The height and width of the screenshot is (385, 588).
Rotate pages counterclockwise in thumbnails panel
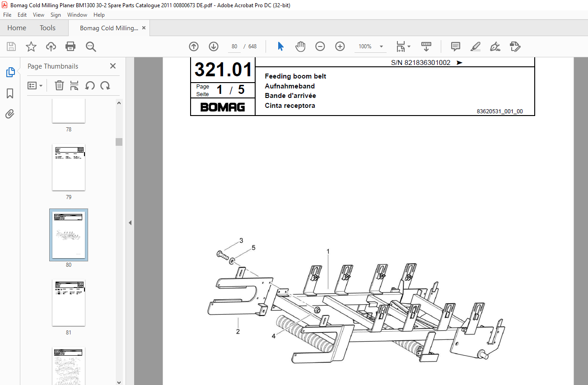tap(90, 85)
